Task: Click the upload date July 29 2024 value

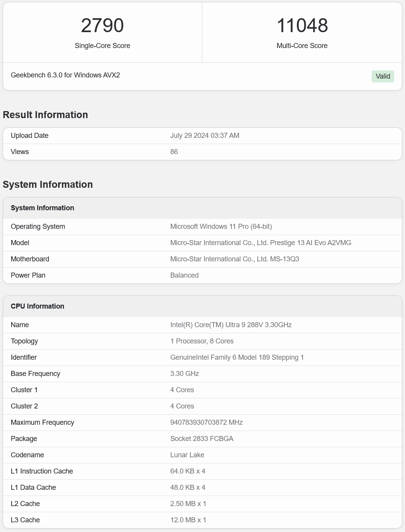Action: pyautogui.click(x=205, y=136)
